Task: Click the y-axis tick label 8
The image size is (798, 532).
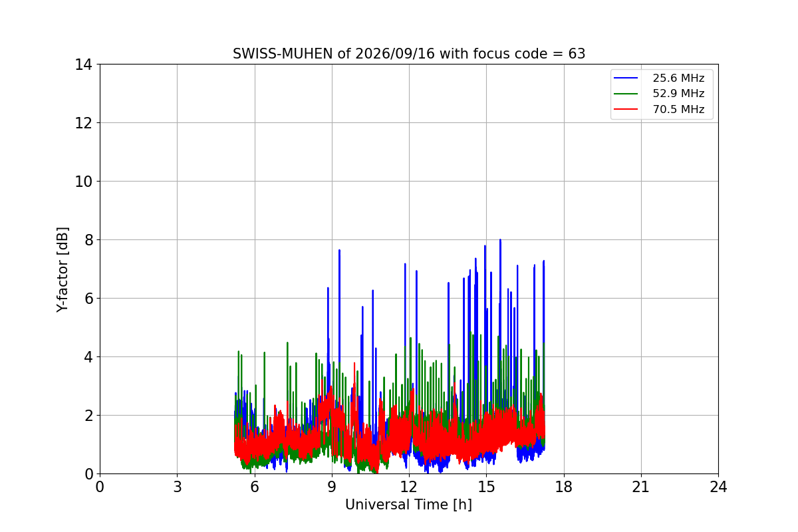Action: pyautogui.click(x=88, y=240)
